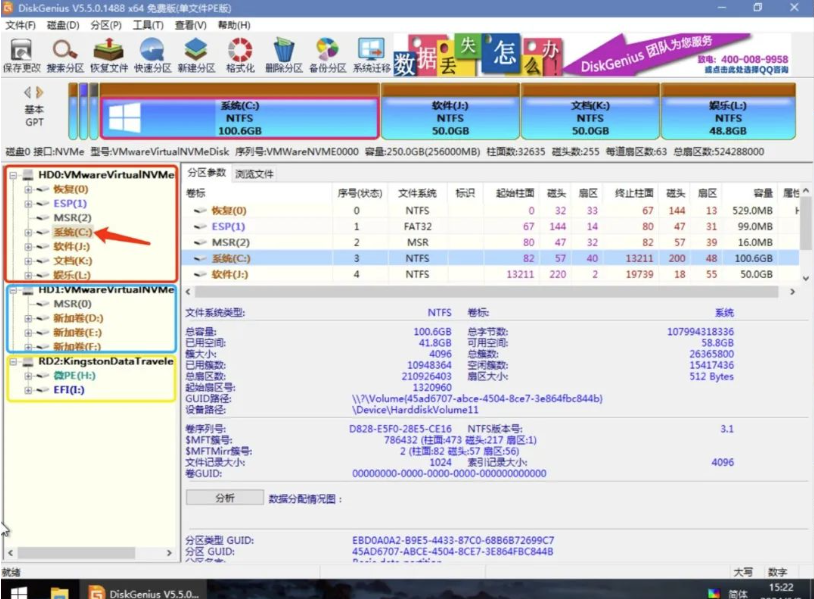Viewport: 814px width, 599px height.
Task: Launch the Recover Files (恢复文件) tool
Action: [109, 56]
